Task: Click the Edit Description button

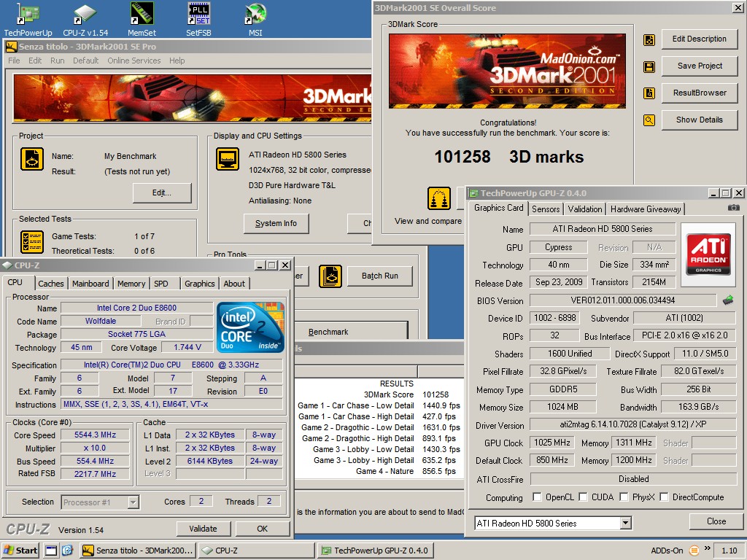Action: (x=700, y=39)
